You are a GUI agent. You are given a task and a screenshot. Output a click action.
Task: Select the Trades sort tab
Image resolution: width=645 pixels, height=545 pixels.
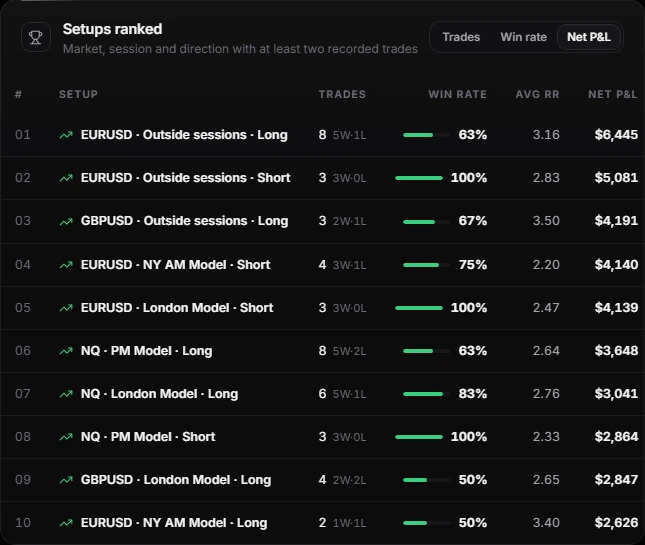coord(461,37)
